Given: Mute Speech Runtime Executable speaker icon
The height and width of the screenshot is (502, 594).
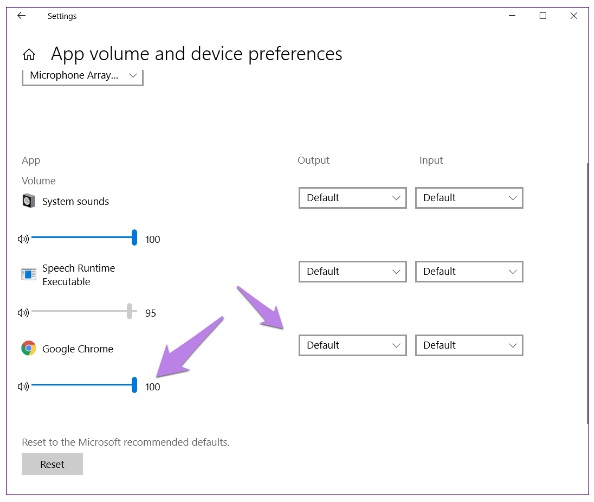Looking at the screenshot, I should click(23, 313).
